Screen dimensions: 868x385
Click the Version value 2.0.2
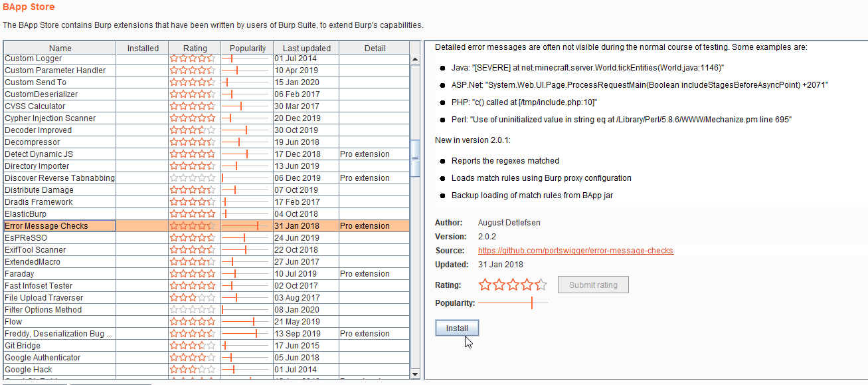tap(487, 237)
